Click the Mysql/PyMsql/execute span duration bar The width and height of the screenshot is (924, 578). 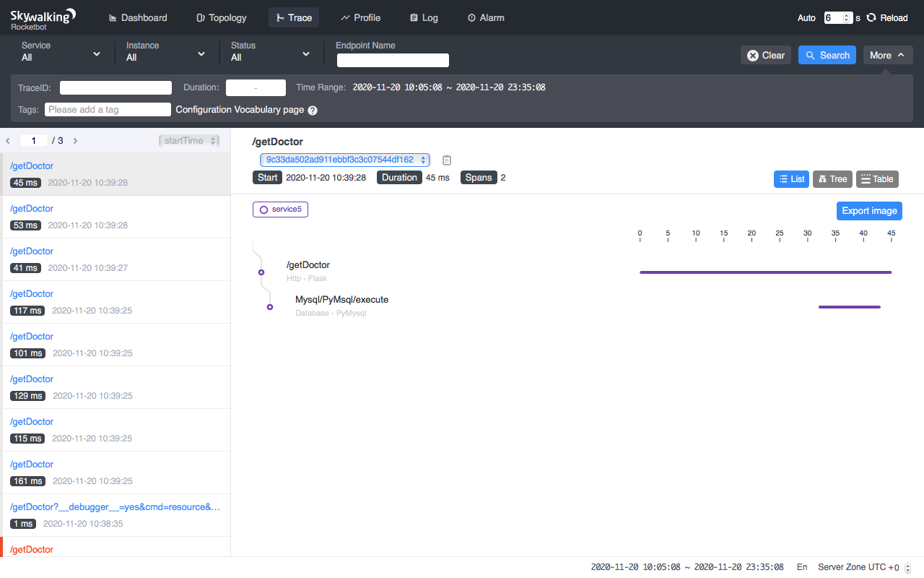(850, 307)
